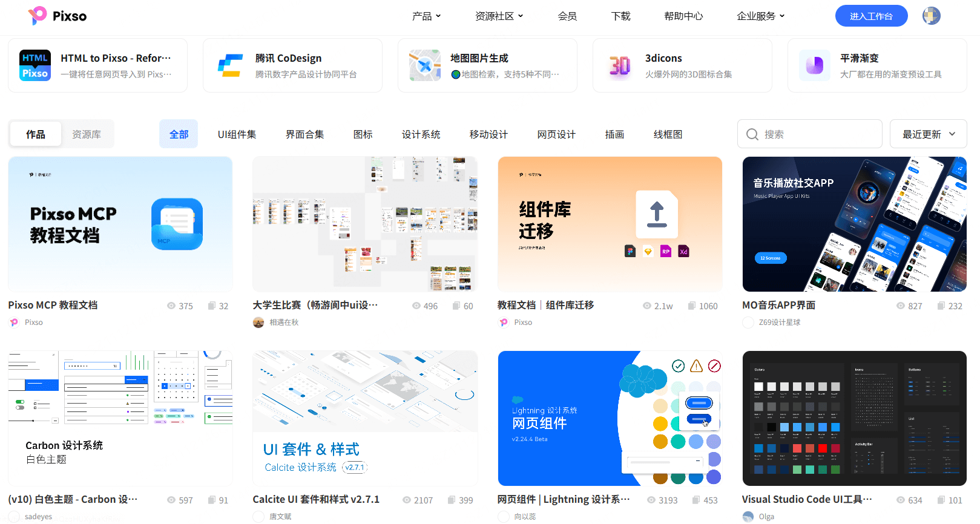Open the 帮助中心 link
Image resolution: width=980 pixels, height=524 pixels.
[683, 16]
